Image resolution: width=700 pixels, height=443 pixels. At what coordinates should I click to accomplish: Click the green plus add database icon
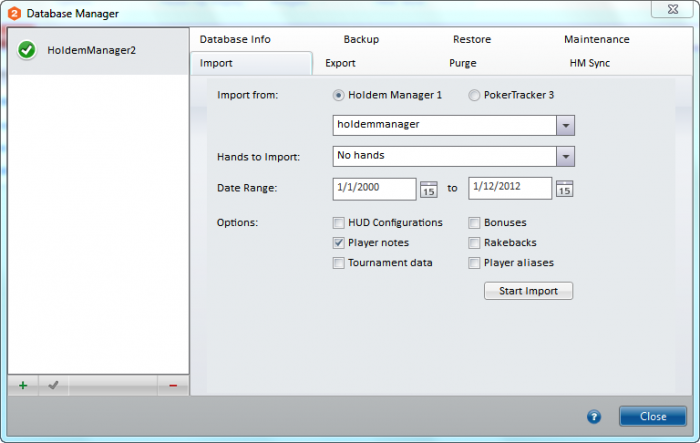coord(23,385)
